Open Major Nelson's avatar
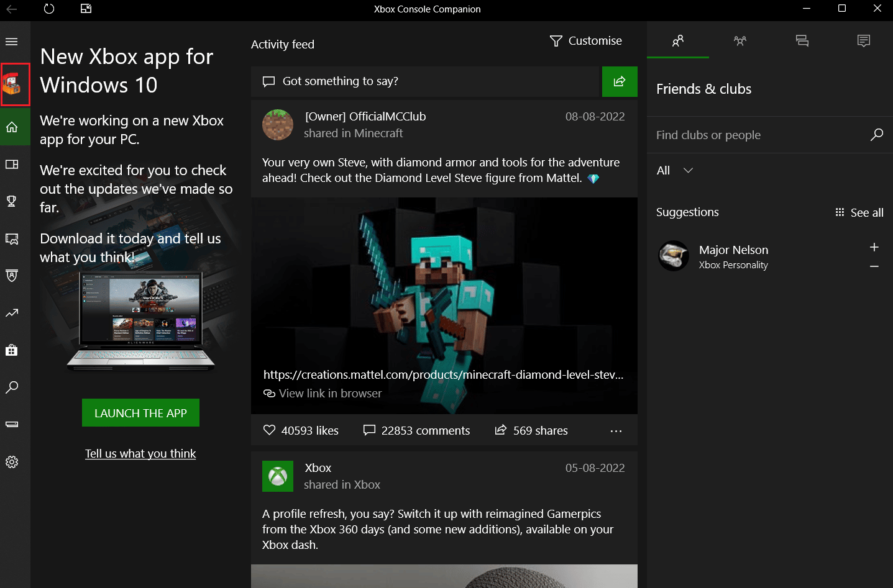The image size is (893, 588). (x=674, y=256)
